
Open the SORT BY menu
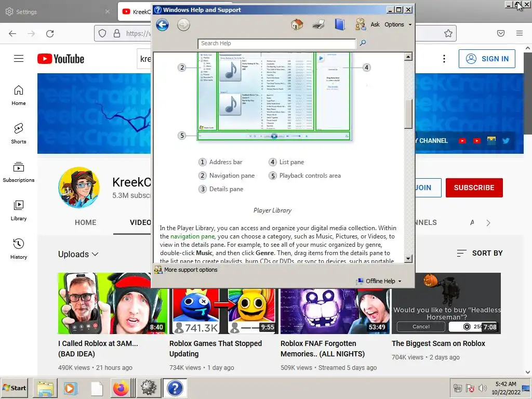click(480, 253)
